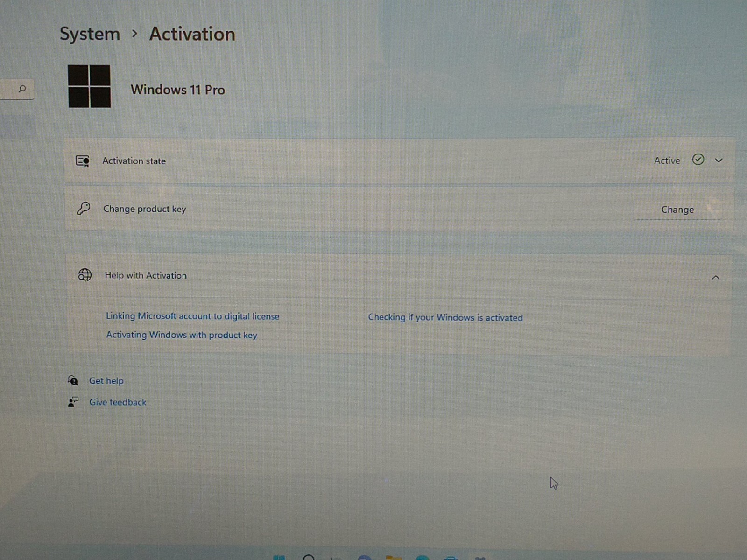Image resolution: width=747 pixels, height=560 pixels.
Task: Go back to System in the breadcrumb
Action: tap(90, 34)
